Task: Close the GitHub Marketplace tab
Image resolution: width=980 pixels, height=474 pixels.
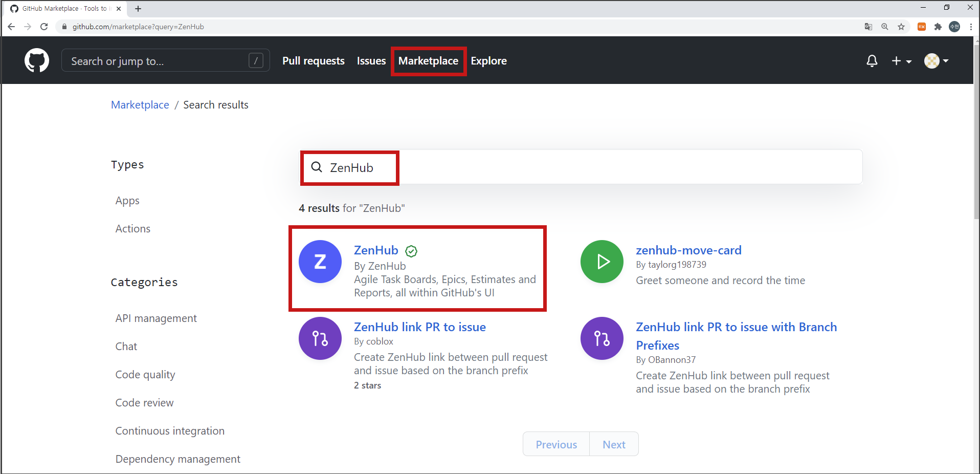Action: tap(119, 9)
